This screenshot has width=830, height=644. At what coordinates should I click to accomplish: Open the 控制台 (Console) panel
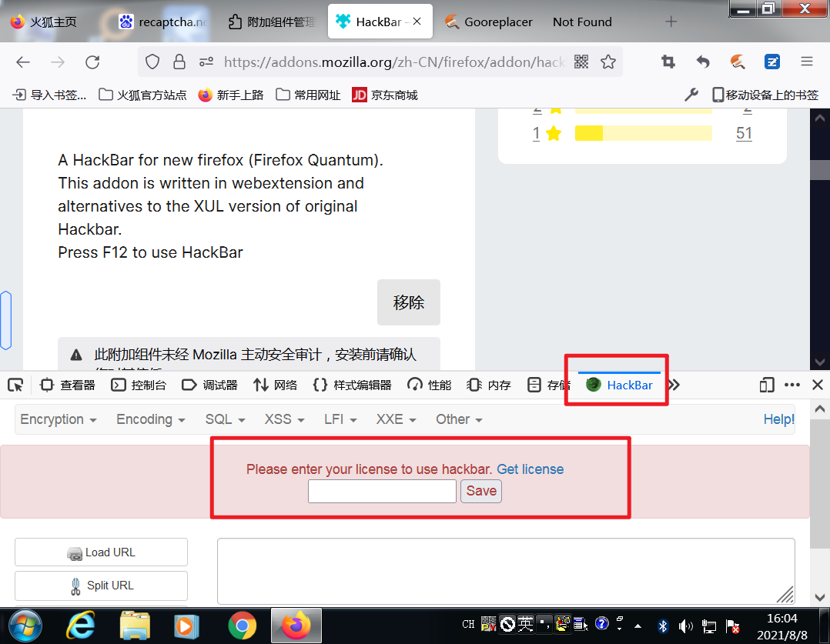point(139,385)
